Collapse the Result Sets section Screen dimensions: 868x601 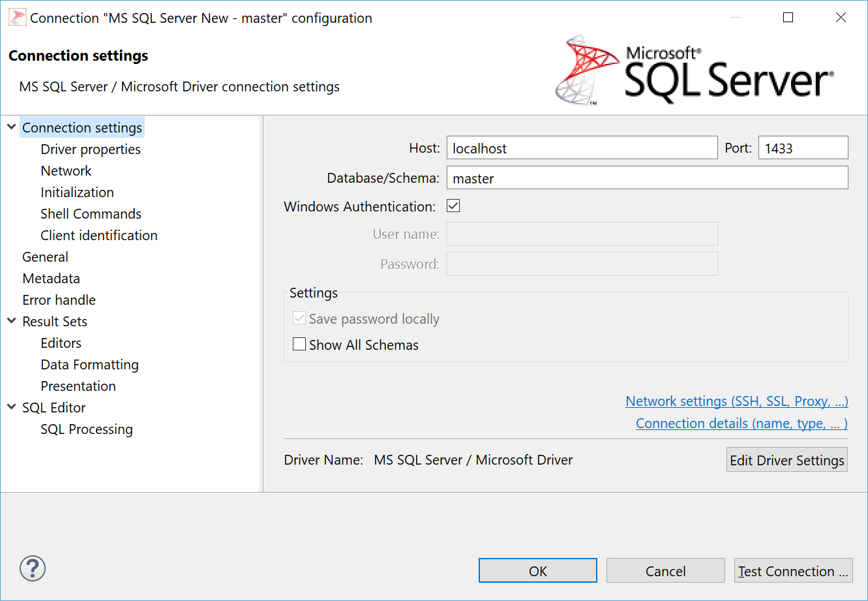click(11, 321)
